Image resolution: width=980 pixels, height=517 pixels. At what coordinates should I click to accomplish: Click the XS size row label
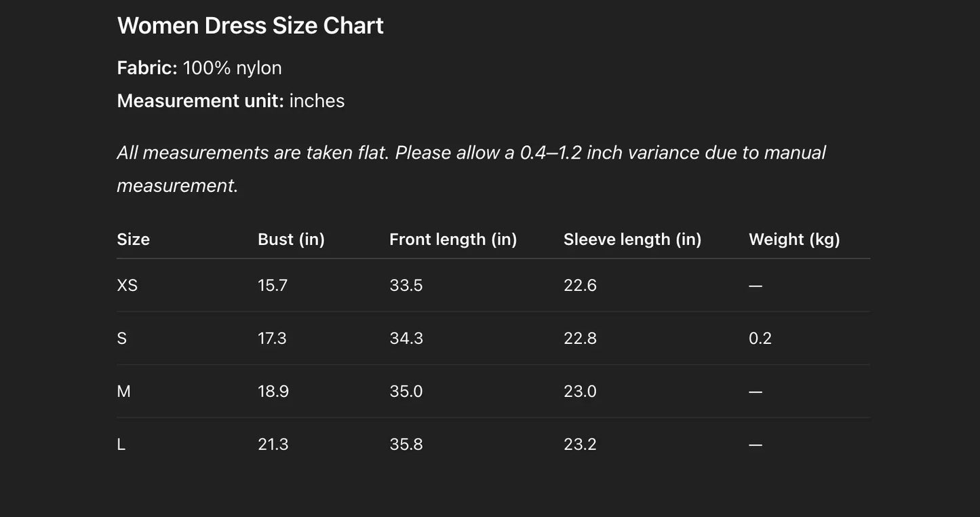(x=127, y=286)
